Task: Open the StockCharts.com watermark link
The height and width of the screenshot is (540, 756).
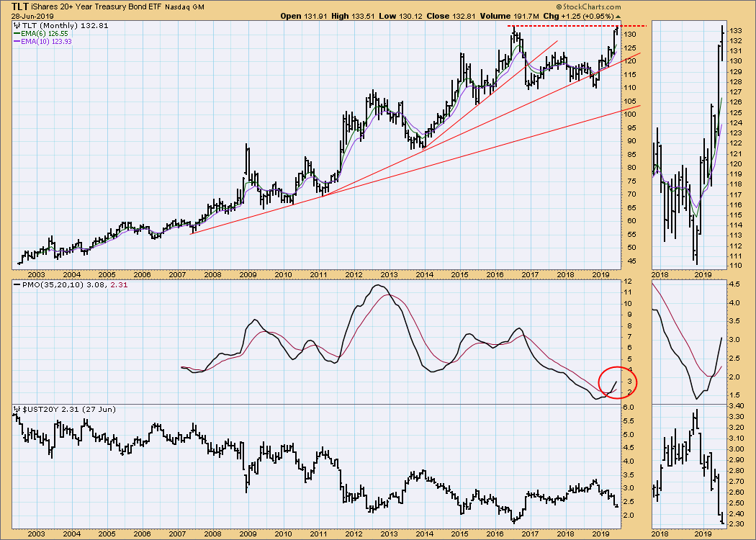Action: point(588,6)
